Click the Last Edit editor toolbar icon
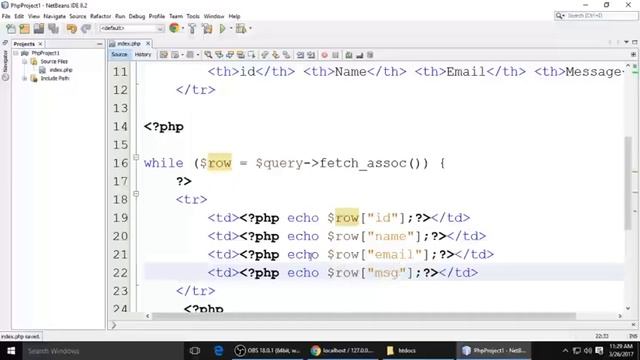Screen dimensions: 640x360 coord(164,55)
